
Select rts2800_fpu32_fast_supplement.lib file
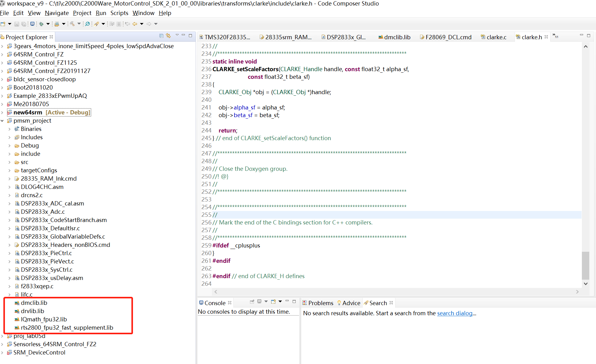click(67, 328)
